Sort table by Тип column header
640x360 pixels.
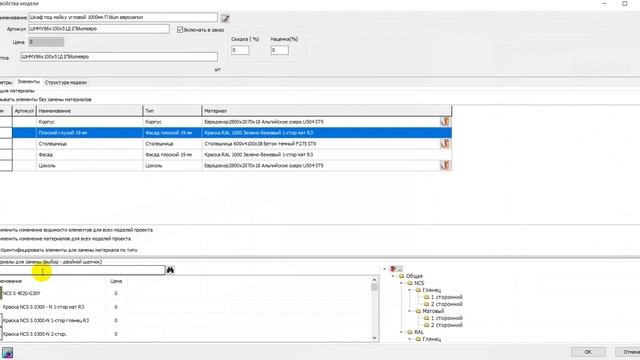(x=172, y=111)
